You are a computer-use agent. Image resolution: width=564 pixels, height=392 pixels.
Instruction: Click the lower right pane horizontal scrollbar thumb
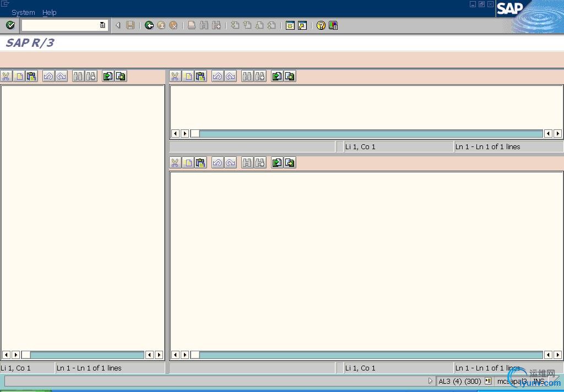(195, 355)
